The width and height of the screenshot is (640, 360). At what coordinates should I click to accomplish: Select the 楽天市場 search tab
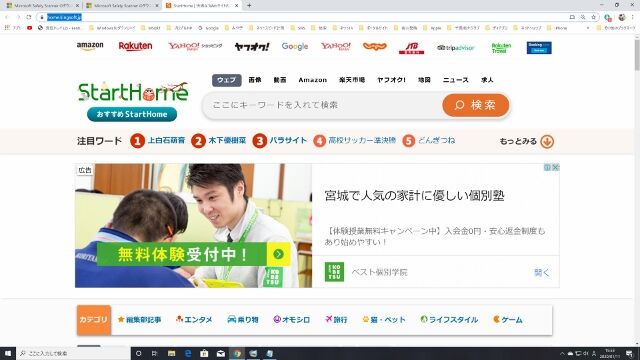click(352, 80)
